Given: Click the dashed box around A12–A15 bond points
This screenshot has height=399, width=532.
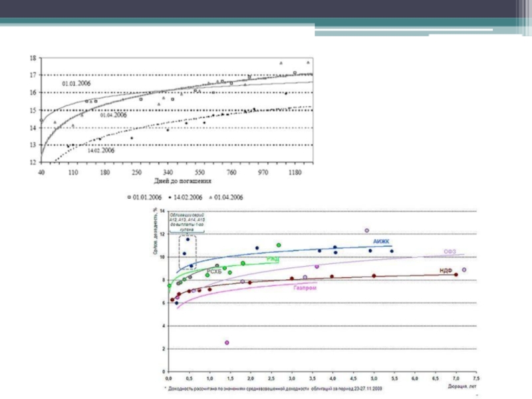Looking at the screenshot, I should click(188, 251).
